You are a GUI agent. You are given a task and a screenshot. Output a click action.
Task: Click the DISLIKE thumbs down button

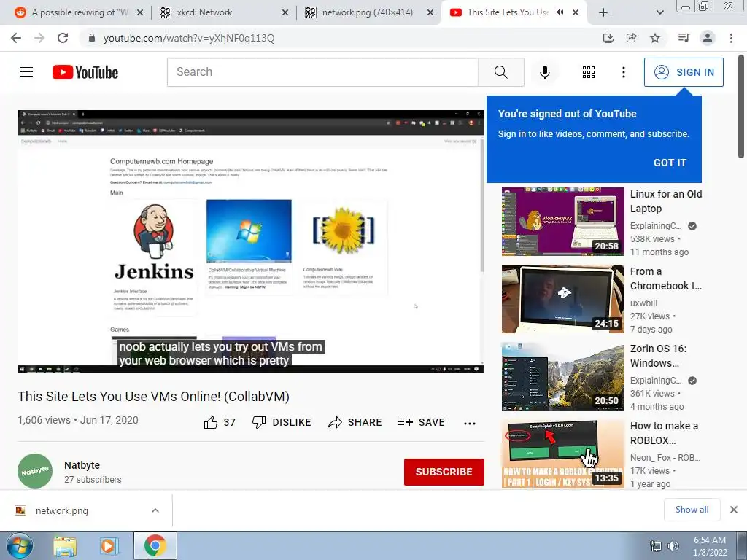pyautogui.click(x=282, y=422)
